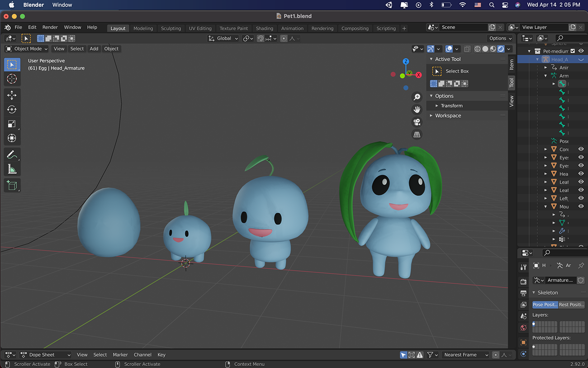588x368 pixels.
Task: Toggle the Pet-medium collection checkbox
Action: pos(573,51)
